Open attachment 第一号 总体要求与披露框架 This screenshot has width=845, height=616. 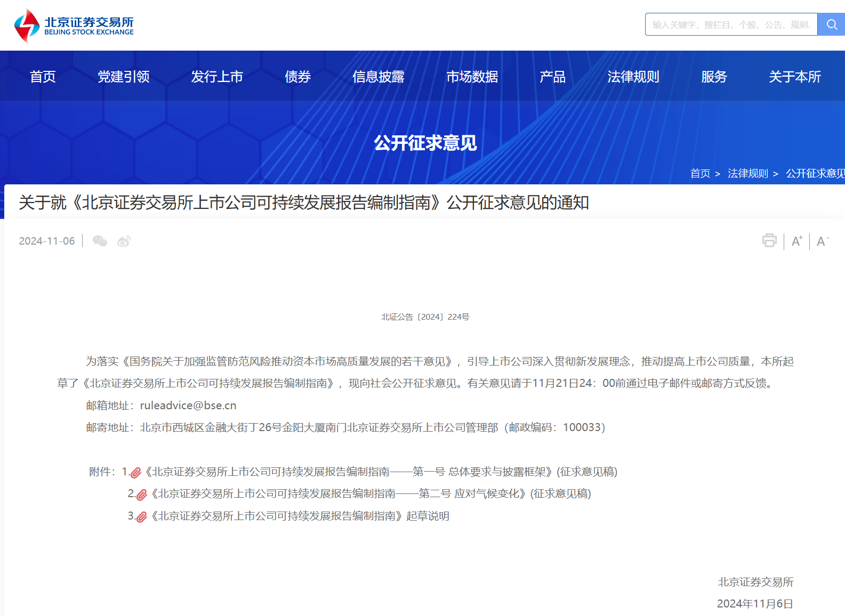tap(381, 472)
